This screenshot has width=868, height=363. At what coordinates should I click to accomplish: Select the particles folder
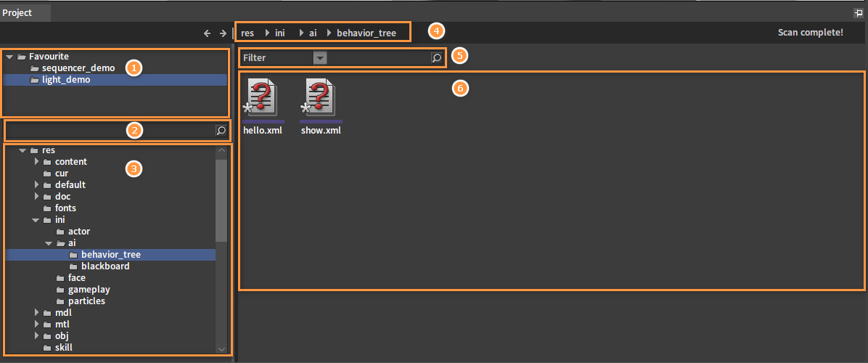click(x=86, y=301)
